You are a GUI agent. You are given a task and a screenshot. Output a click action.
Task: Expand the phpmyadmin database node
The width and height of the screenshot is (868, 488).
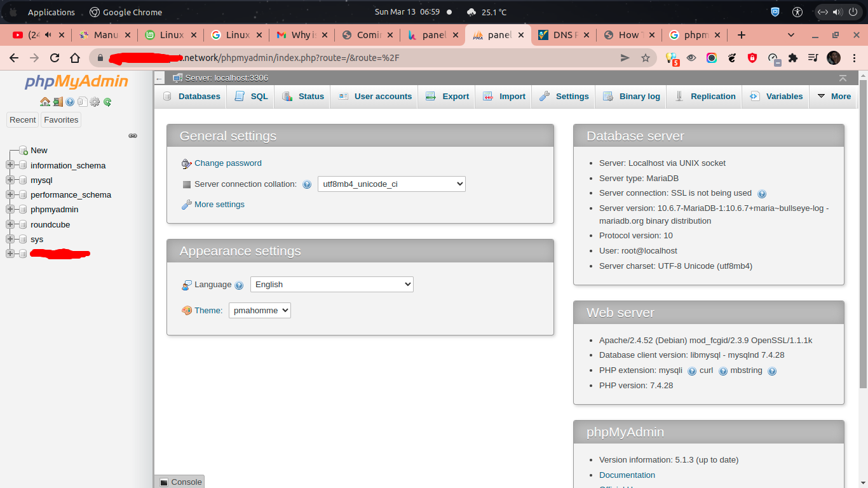10,209
